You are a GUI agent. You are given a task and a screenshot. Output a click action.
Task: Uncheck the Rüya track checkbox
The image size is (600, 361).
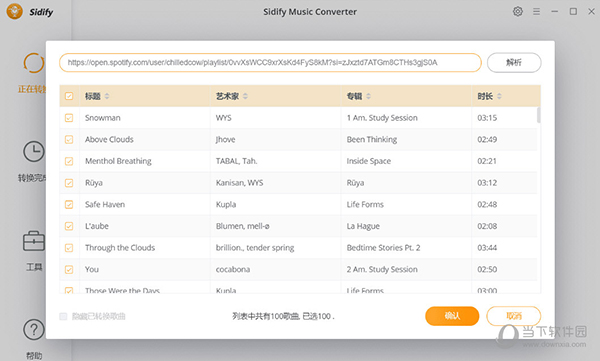pyautogui.click(x=69, y=183)
